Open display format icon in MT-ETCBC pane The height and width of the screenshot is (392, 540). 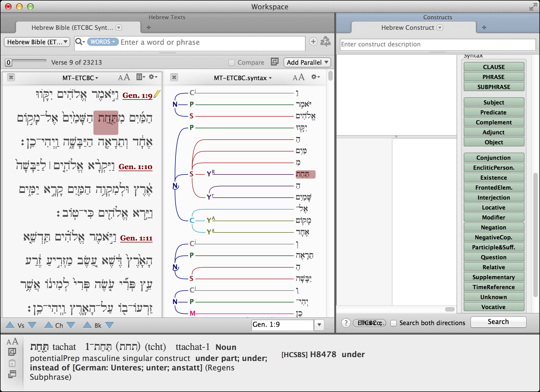tap(141, 77)
